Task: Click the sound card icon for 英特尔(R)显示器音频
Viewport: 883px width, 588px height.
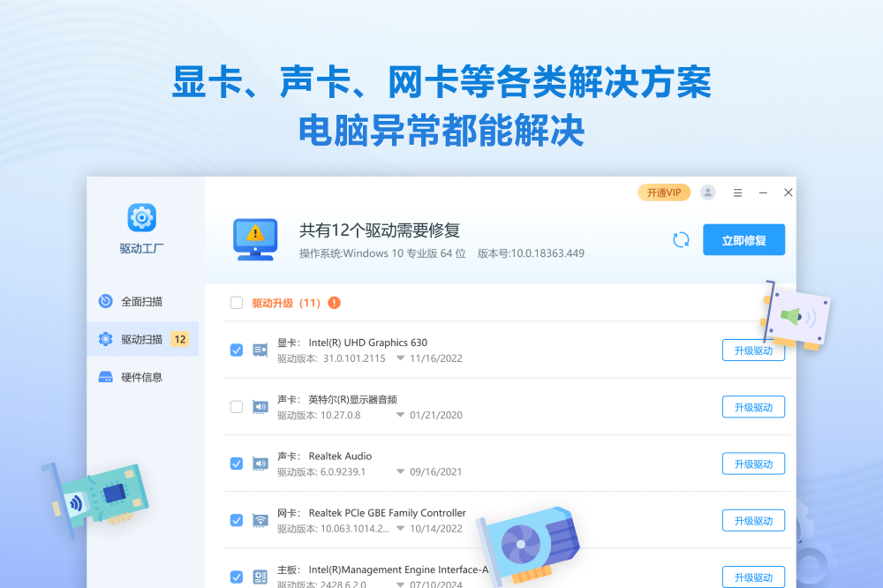Action: tap(260, 407)
